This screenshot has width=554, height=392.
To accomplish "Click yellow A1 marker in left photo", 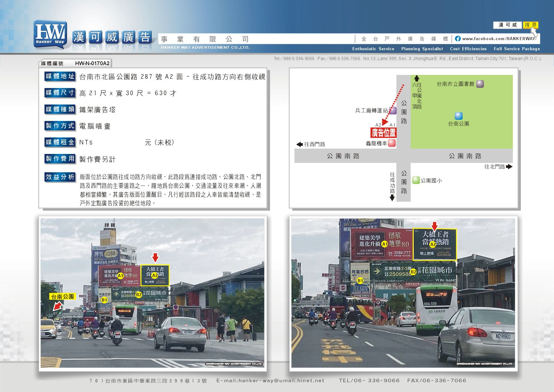I will point(120,276).
